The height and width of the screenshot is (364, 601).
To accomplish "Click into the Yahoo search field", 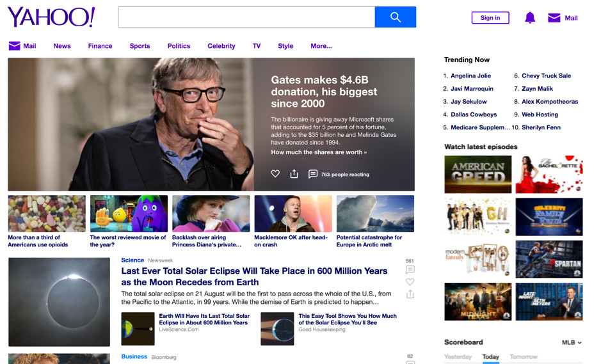I will [246, 17].
